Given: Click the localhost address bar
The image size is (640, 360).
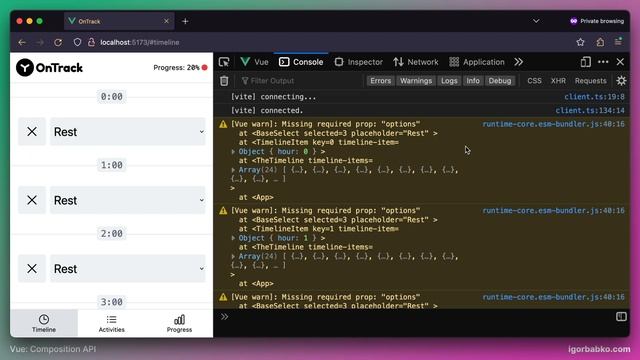Looking at the screenshot, I should [140, 42].
